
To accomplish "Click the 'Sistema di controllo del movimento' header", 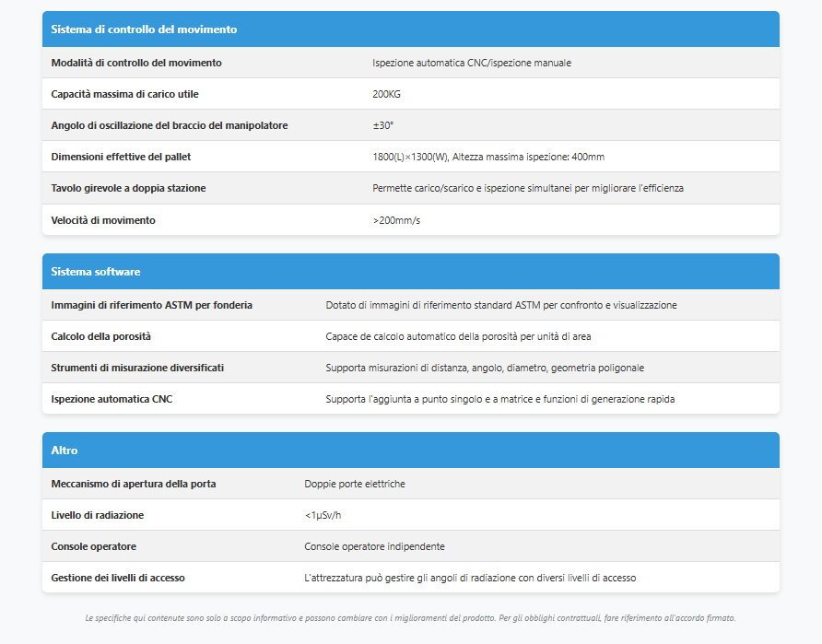I will [x=144, y=29].
